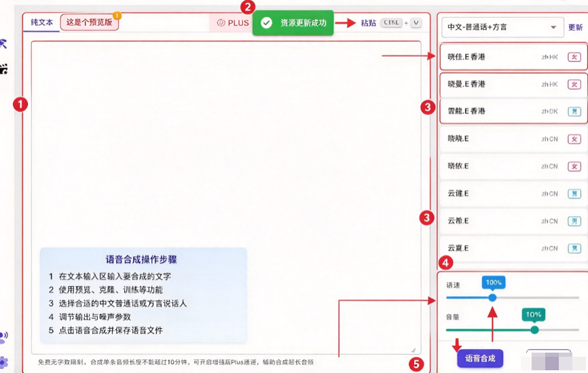
Task: Click the 粘贴 paste link
Action: point(368,23)
